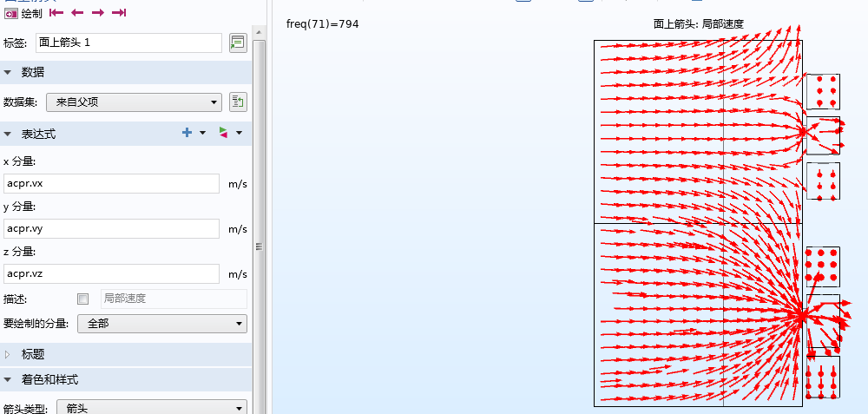Click the previous (left arrow) icon

[77, 13]
